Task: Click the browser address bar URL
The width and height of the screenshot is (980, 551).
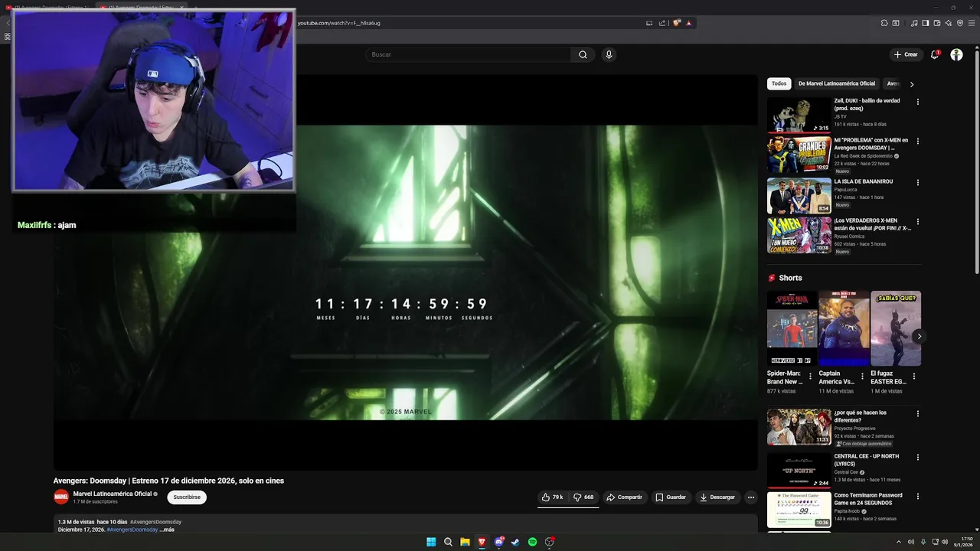Action: pos(338,23)
